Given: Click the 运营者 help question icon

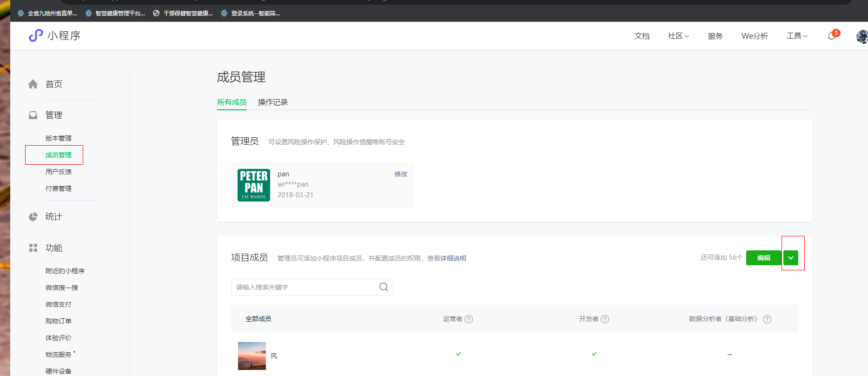Looking at the screenshot, I should click(x=469, y=319).
